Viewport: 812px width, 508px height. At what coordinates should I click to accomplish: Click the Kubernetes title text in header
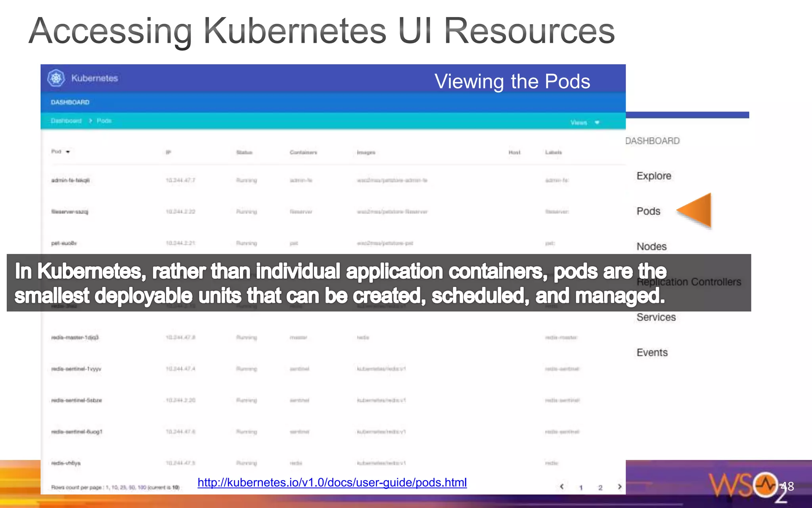point(95,78)
